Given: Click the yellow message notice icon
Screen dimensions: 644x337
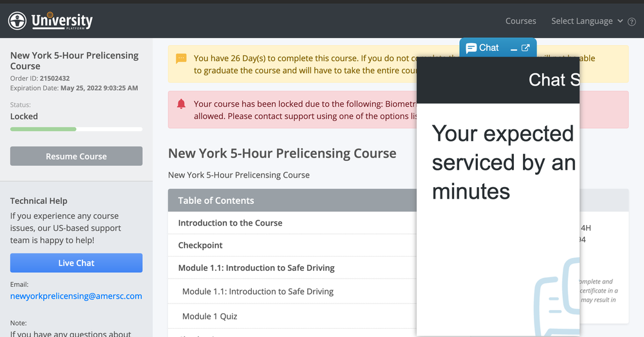Looking at the screenshot, I should [181, 59].
